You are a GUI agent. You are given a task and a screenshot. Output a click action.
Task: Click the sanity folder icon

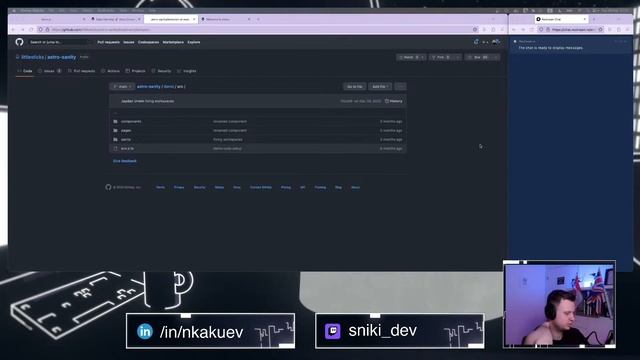[x=116, y=140]
